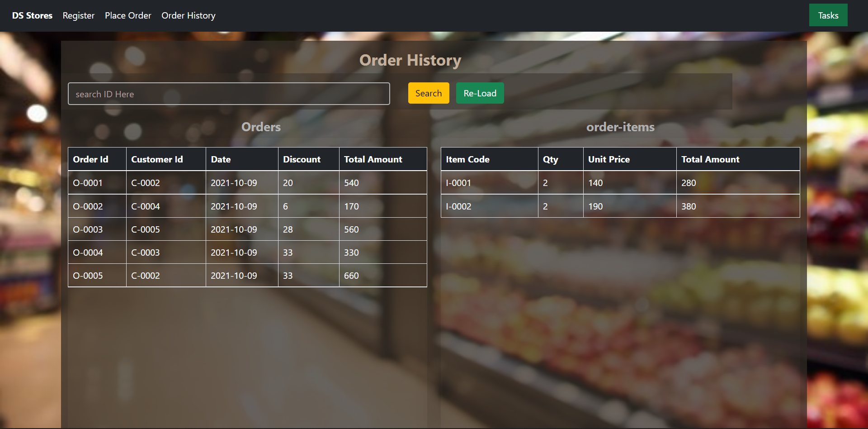Open the DS Stores brand link
This screenshot has height=429, width=868.
tap(32, 15)
